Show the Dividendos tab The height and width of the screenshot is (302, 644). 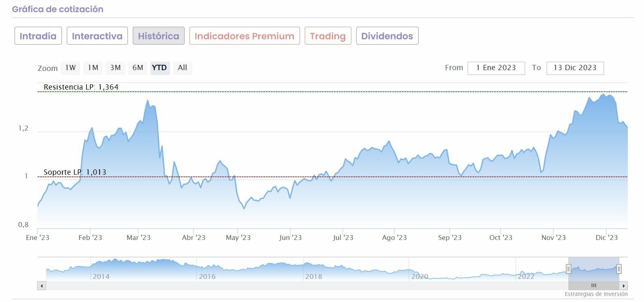pyautogui.click(x=387, y=36)
